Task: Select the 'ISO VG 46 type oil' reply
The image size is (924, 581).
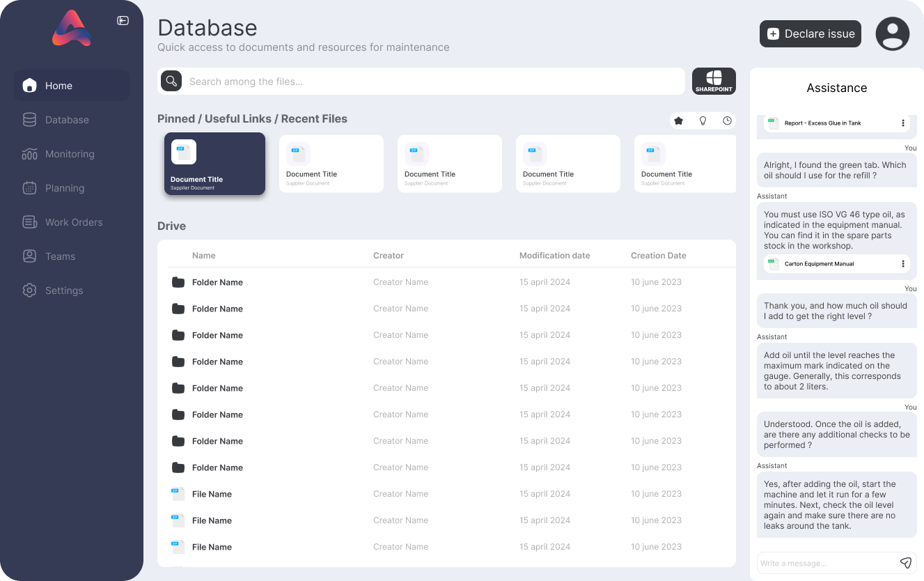Action: pos(837,240)
